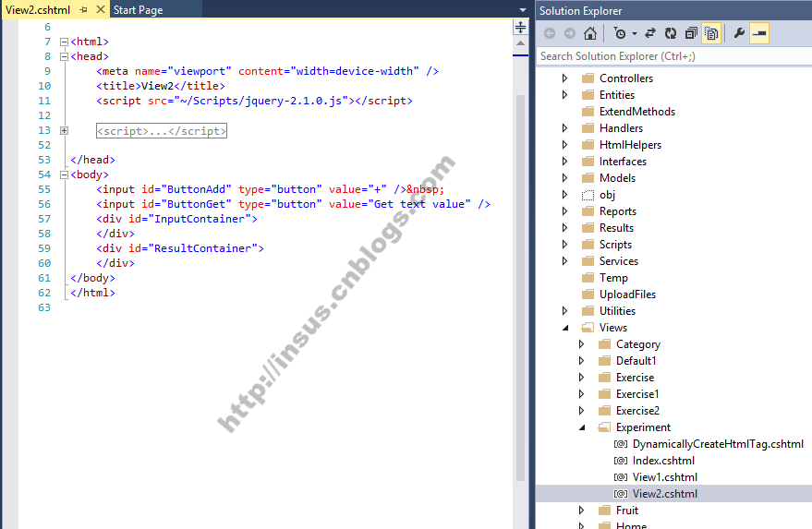Click the Collapse All icon
812x529 pixels.
(690, 33)
